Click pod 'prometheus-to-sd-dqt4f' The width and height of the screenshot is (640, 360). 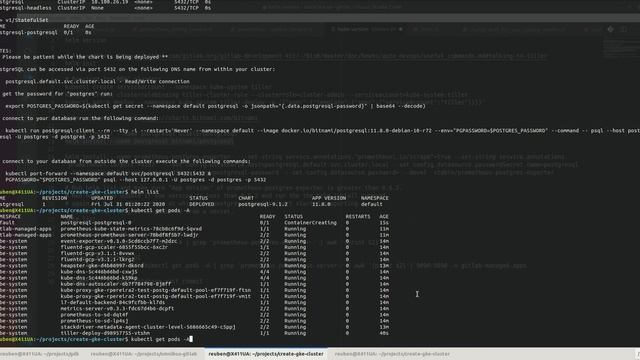(x=94, y=315)
